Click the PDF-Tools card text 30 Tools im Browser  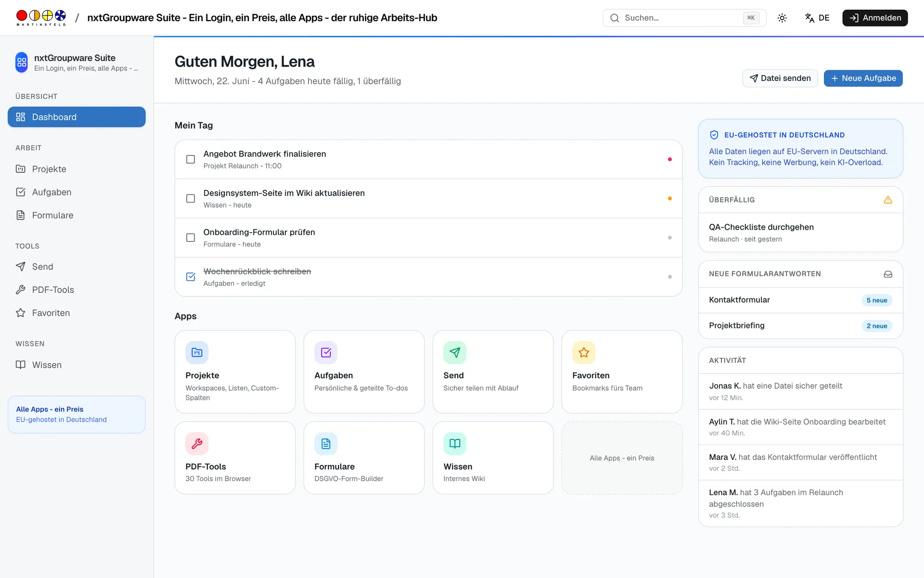218,479
